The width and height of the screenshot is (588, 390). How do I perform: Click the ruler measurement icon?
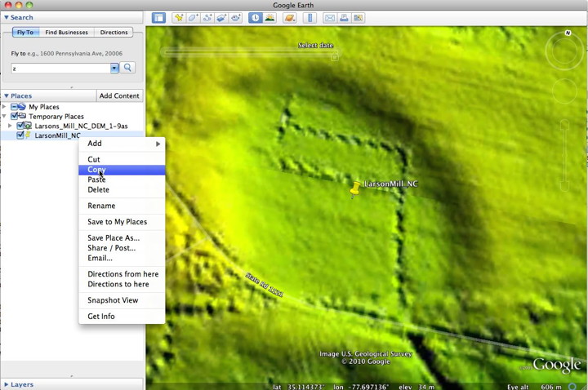310,17
